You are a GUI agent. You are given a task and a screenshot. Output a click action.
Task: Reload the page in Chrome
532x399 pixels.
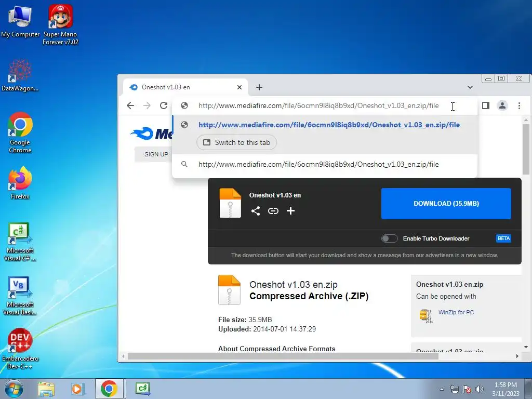[x=164, y=105]
